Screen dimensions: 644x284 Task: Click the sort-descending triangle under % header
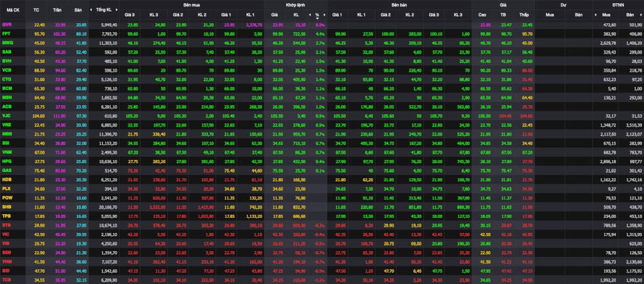(317, 18)
